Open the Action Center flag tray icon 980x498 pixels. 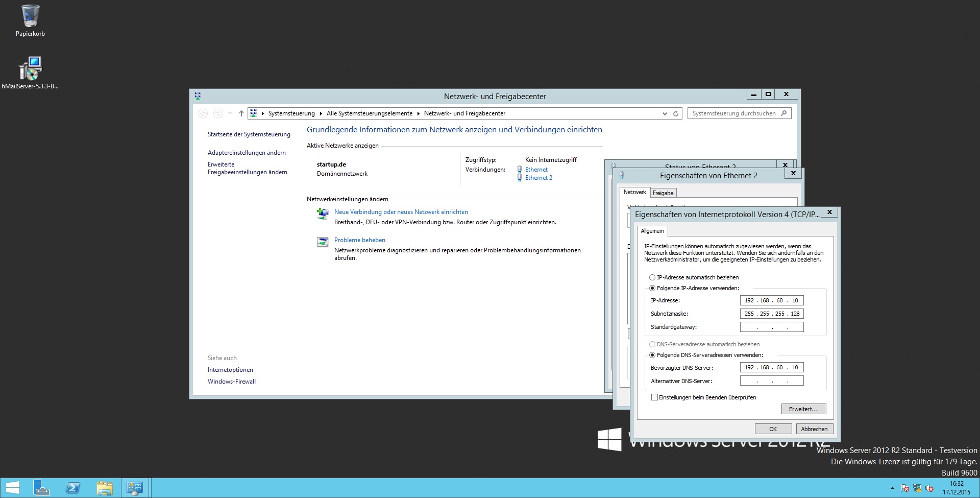coord(904,488)
